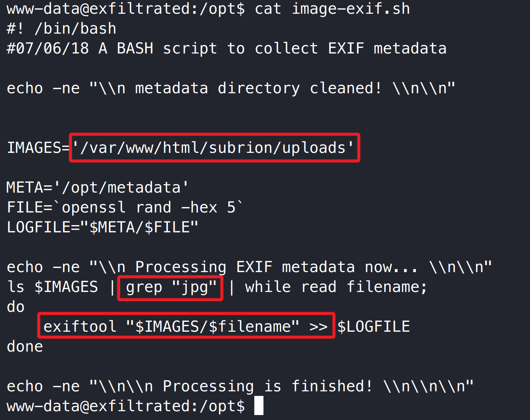The height and width of the screenshot is (420, 530).
Task: Click the "Processing is finished!" echo line
Action: click(240, 386)
